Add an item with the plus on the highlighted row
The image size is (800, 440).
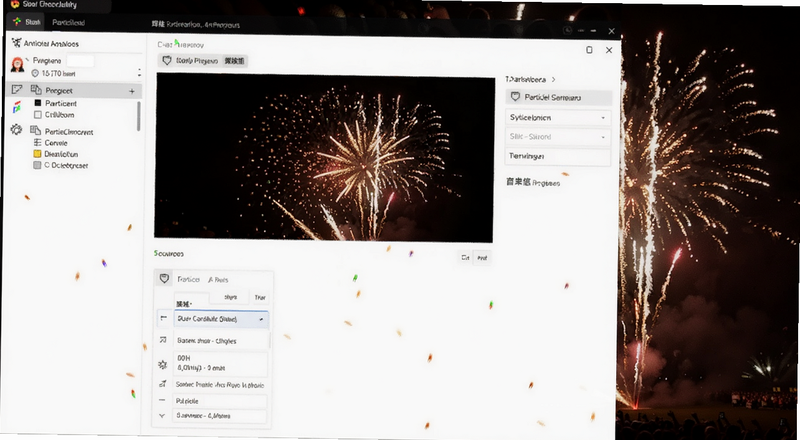click(132, 91)
